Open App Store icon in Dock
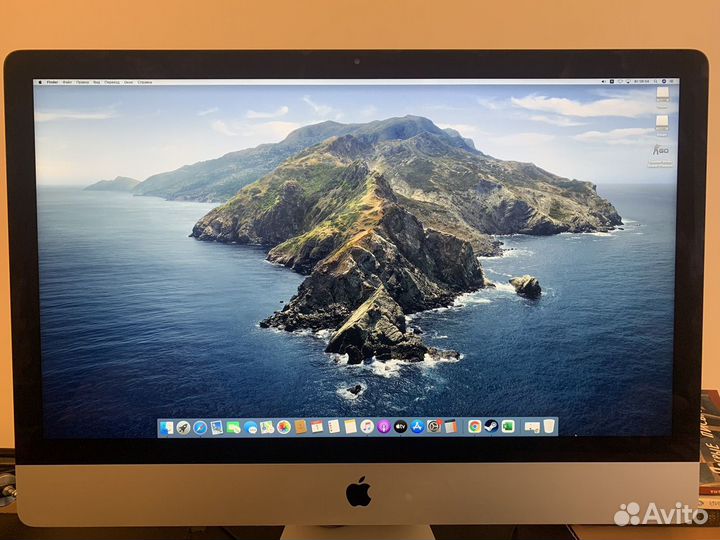Image resolution: width=720 pixels, height=540 pixels. (417, 427)
